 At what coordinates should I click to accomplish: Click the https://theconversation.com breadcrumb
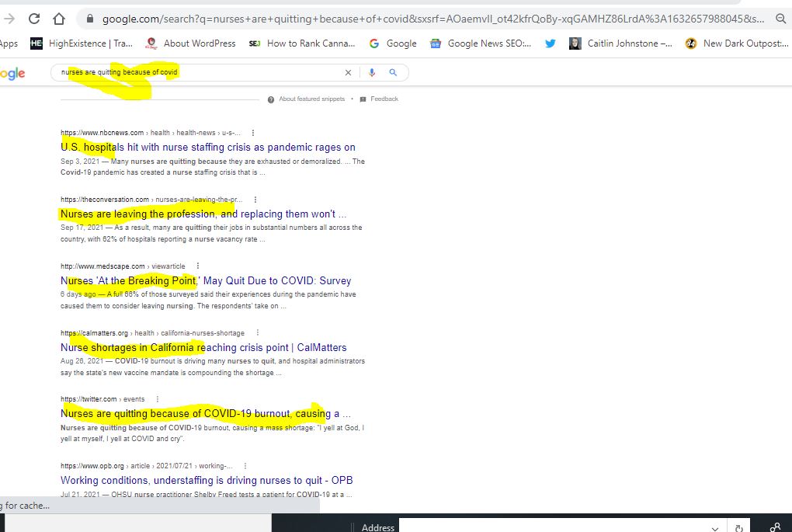(151, 200)
